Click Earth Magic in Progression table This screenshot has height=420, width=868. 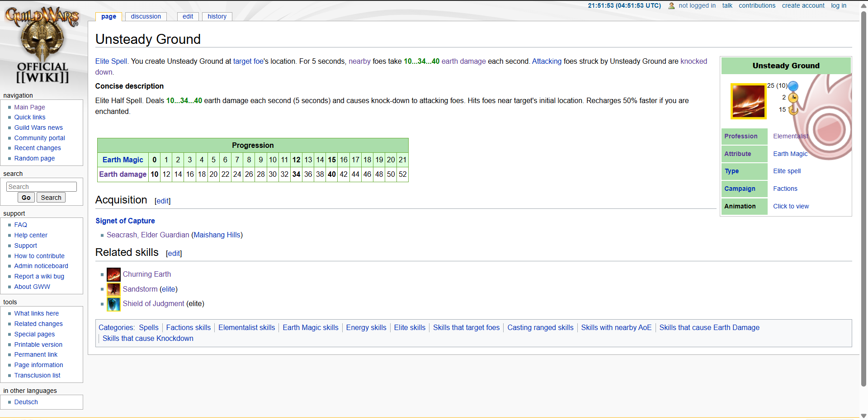[x=123, y=160]
